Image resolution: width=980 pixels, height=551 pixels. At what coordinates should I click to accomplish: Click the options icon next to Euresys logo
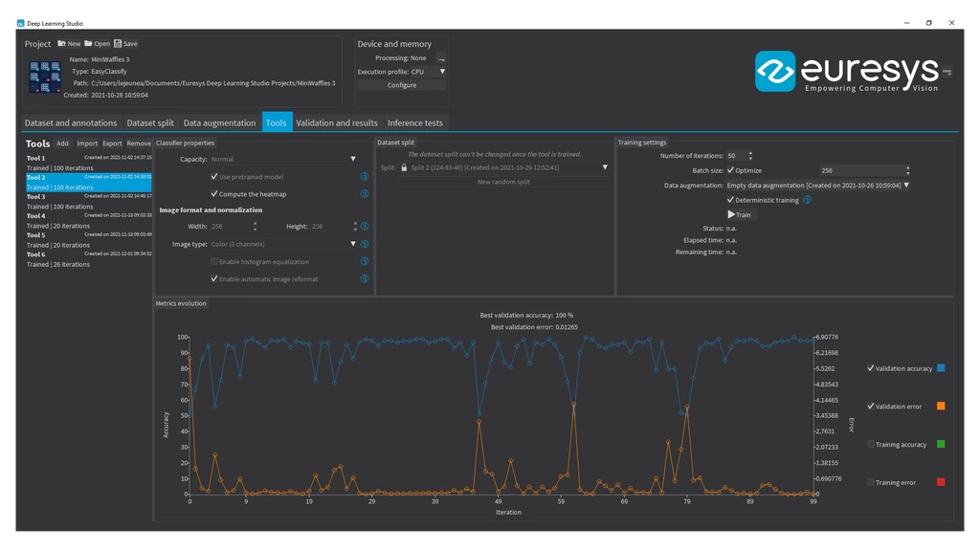[x=947, y=71]
